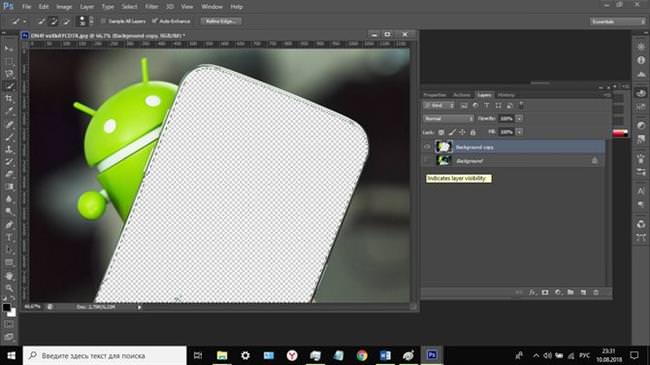Switch to the History tab
Viewport: 650px width, 365px height.
(506, 95)
